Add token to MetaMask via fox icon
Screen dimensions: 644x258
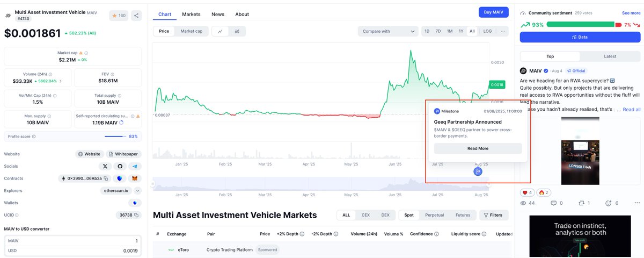pos(135,178)
